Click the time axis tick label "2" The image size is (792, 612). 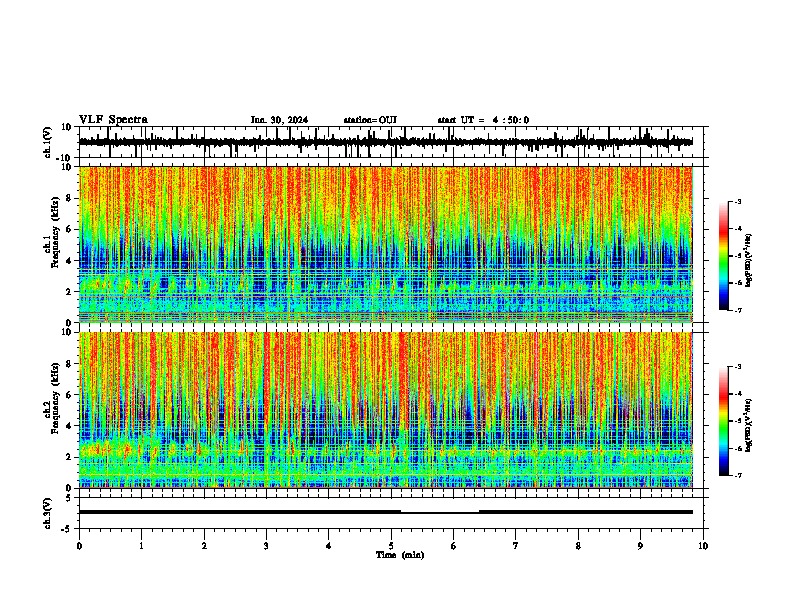[204, 546]
